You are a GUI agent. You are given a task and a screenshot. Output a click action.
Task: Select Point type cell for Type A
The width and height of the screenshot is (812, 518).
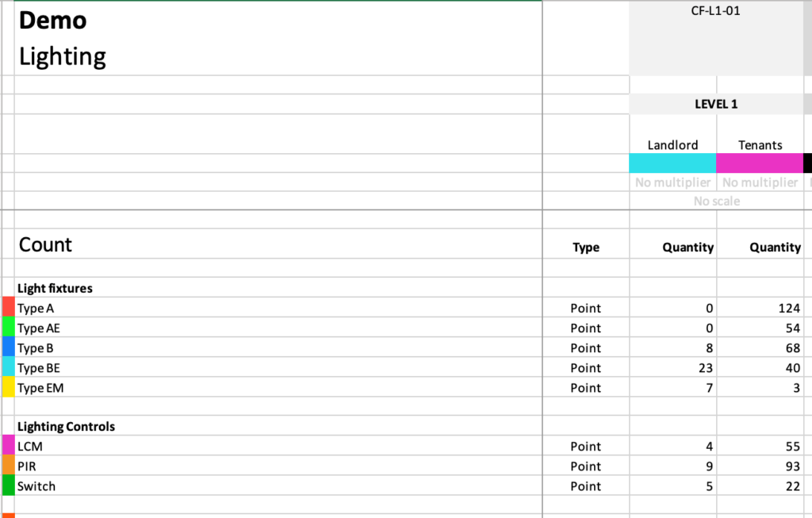click(x=586, y=309)
